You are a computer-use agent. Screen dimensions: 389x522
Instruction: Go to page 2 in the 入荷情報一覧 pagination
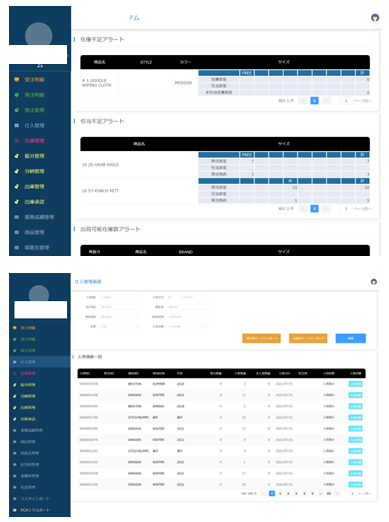tap(280, 493)
